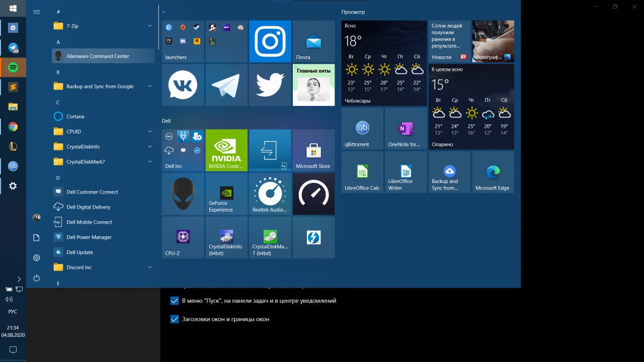The width and height of the screenshot is (644, 362).
Task: Open Telegram from the taskbar
Action: [13, 48]
